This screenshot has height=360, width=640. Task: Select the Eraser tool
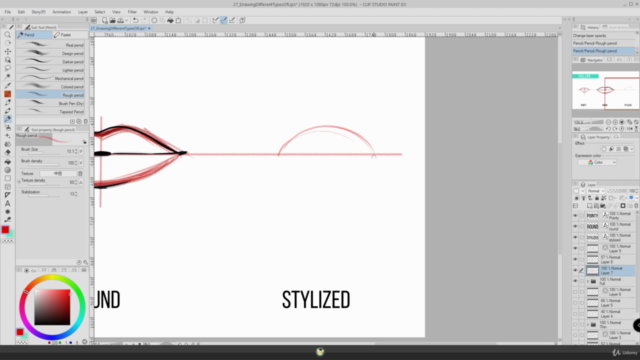click(x=7, y=152)
